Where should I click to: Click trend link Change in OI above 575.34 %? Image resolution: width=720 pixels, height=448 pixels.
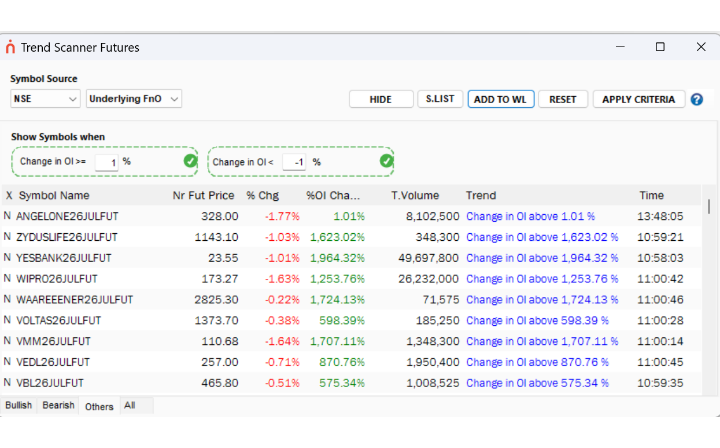[537, 383]
